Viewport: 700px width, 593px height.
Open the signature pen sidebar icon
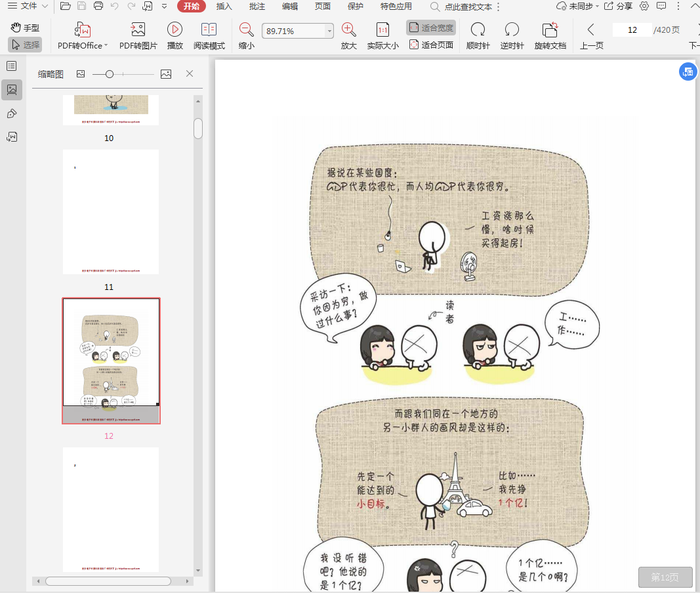tap(12, 113)
